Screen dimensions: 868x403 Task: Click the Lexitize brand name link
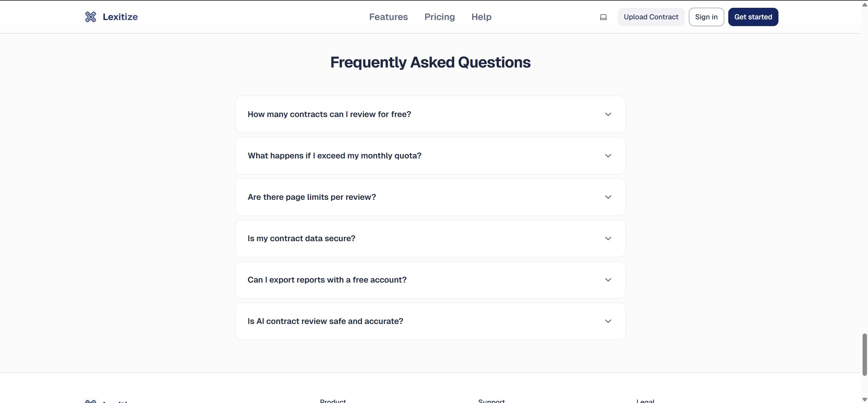coord(120,17)
